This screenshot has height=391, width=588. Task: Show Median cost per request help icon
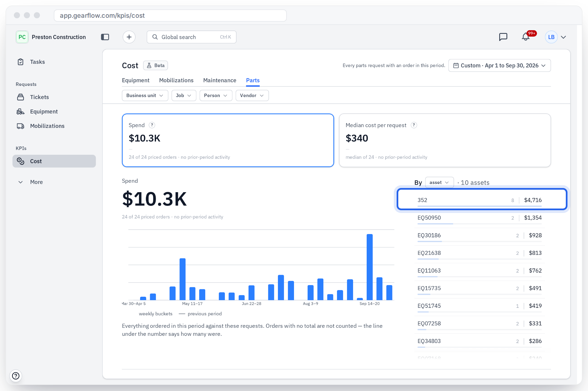(414, 125)
